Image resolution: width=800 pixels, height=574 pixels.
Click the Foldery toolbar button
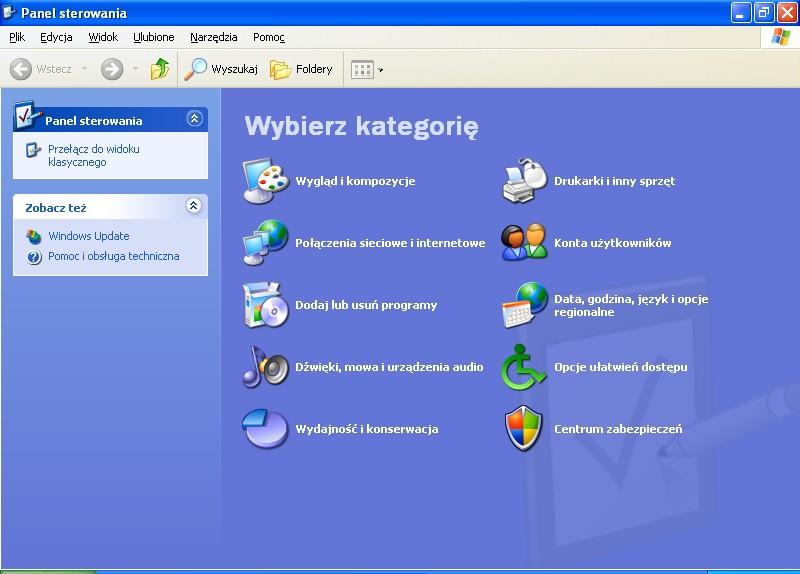click(x=301, y=69)
